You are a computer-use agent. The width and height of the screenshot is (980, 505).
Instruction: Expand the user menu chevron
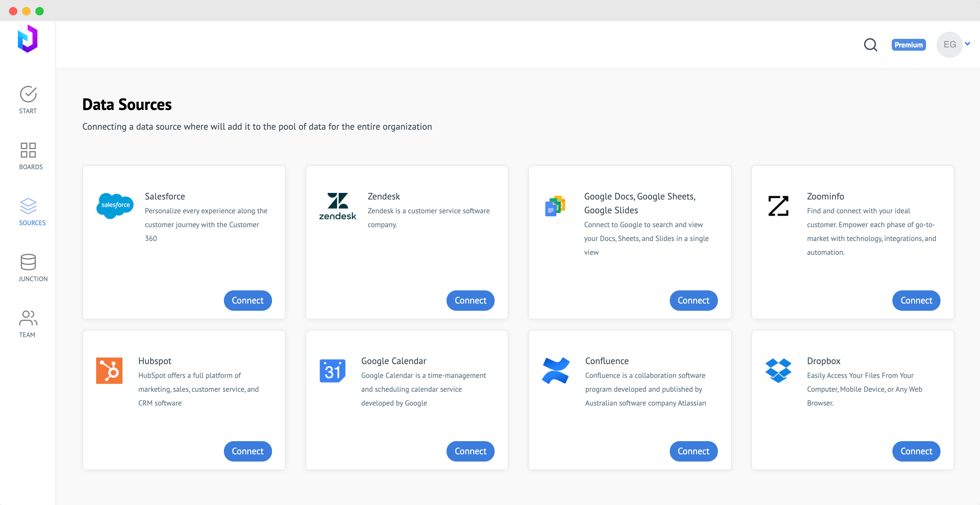click(967, 44)
